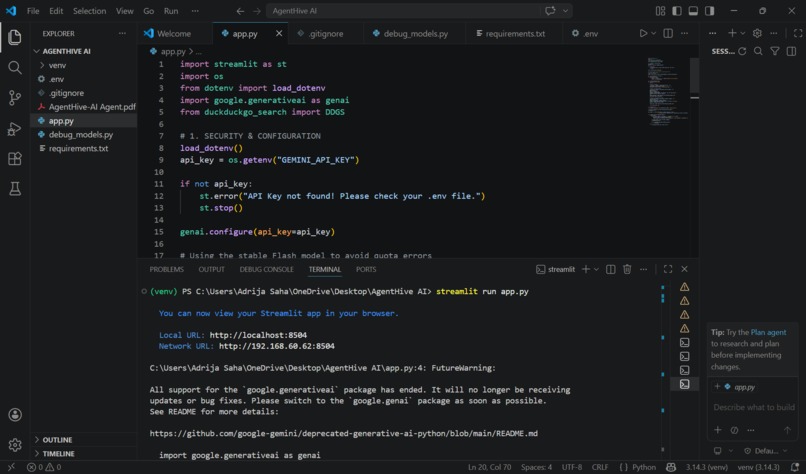Open the localhost:8504 URL in terminal
Viewport: 806px width, 474px height.
click(x=258, y=335)
